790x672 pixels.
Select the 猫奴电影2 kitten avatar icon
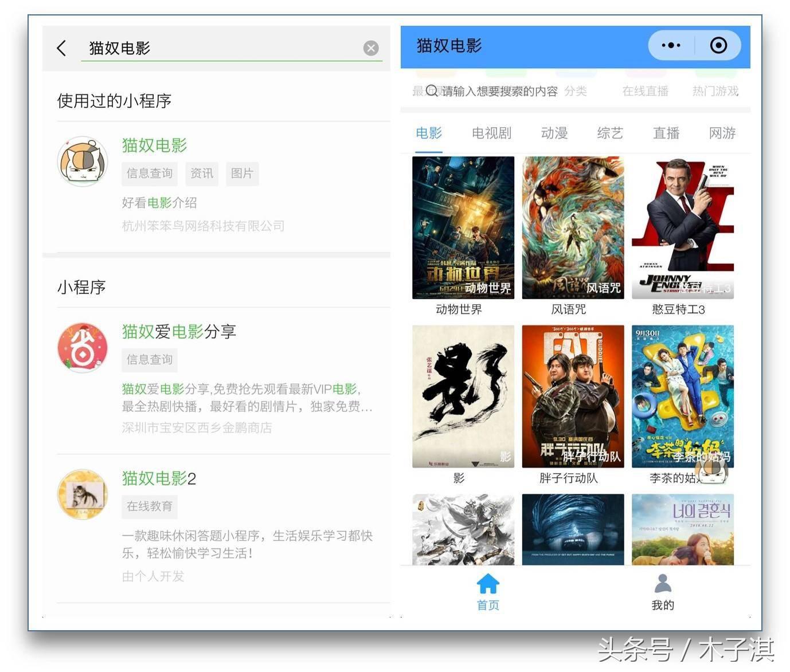point(82,494)
